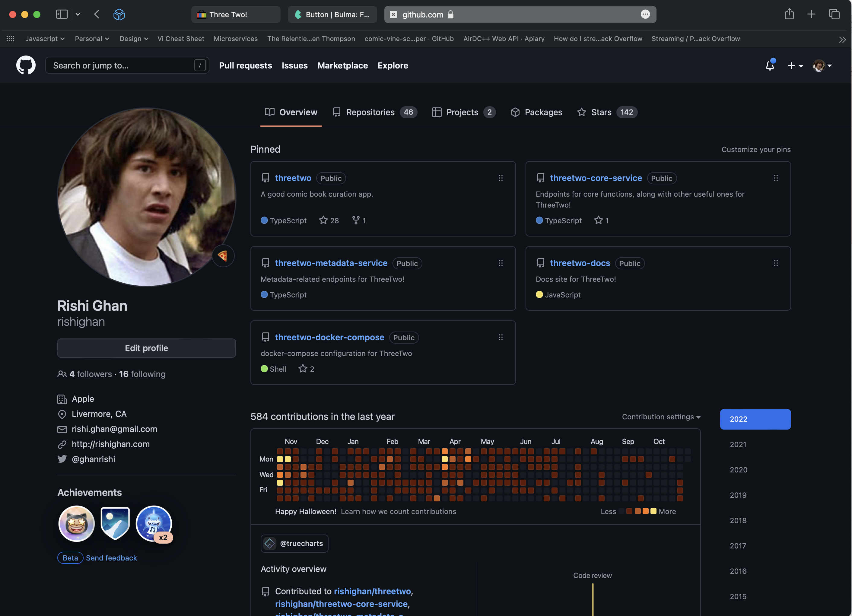Click the Starstruck achievement badge
Viewport: 852px width, 616px height.
coord(77,523)
